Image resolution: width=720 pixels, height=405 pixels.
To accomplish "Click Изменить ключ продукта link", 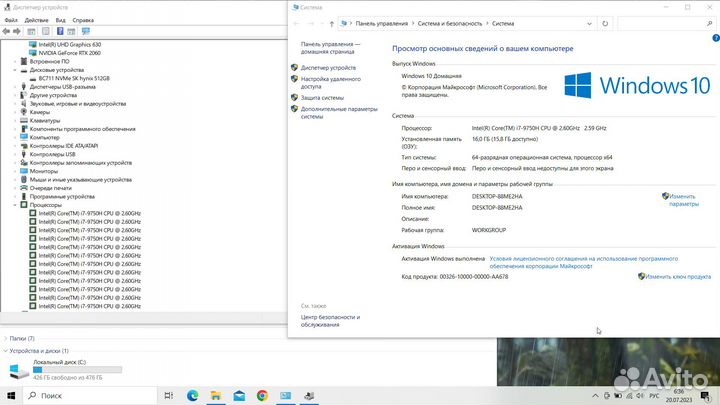I will coord(678,276).
